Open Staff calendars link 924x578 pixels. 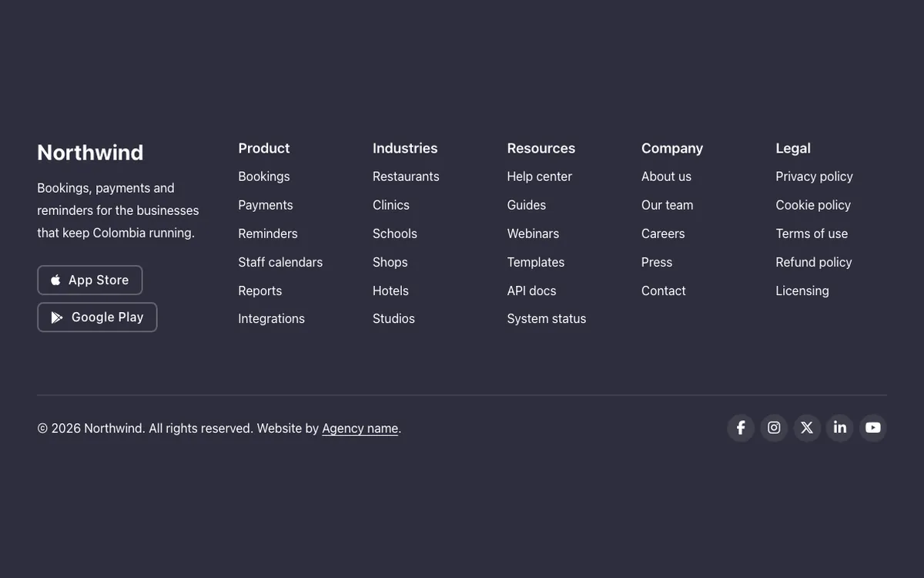click(x=280, y=262)
